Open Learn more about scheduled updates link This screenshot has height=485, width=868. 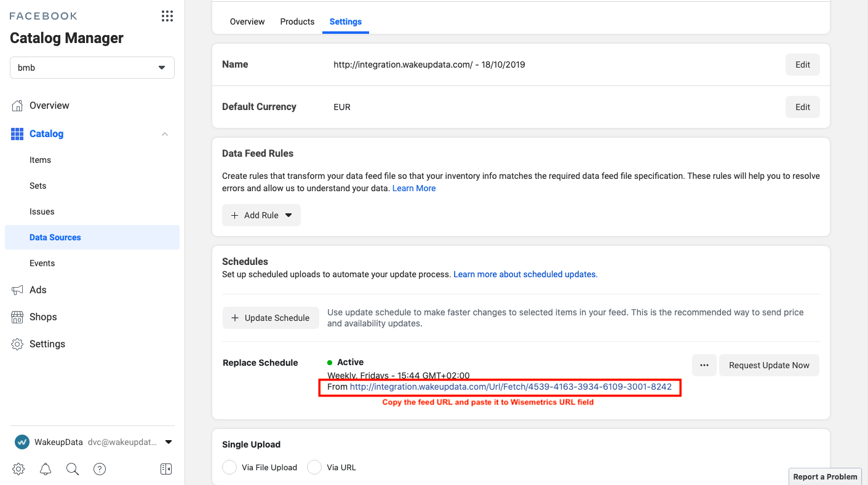525,274
